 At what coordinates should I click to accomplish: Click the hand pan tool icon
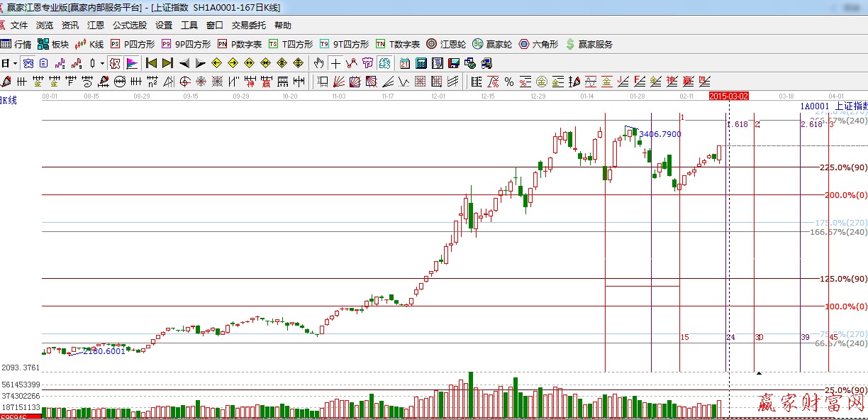(x=319, y=63)
